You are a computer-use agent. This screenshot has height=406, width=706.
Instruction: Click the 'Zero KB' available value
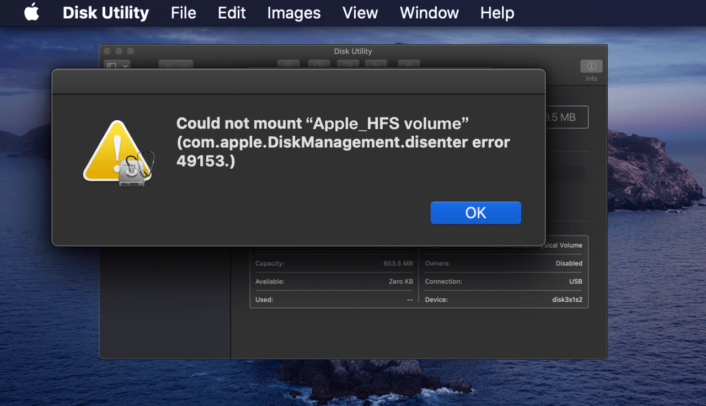[401, 281]
